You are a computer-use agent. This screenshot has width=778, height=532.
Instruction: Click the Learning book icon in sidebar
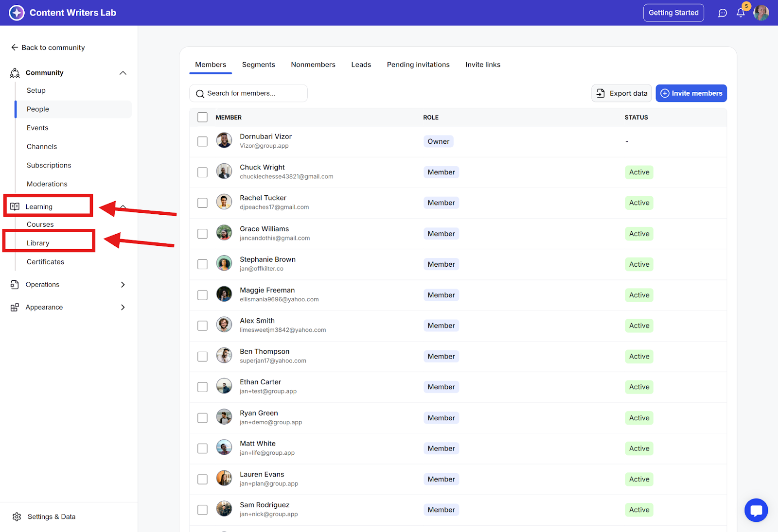point(15,206)
